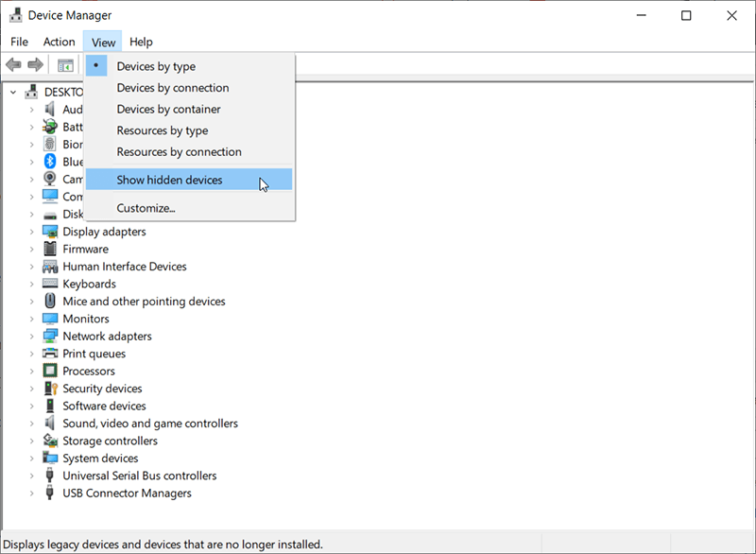The width and height of the screenshot is (756, 554).
Task: Maximize the Device Manager window
Action: click(686, 15)
